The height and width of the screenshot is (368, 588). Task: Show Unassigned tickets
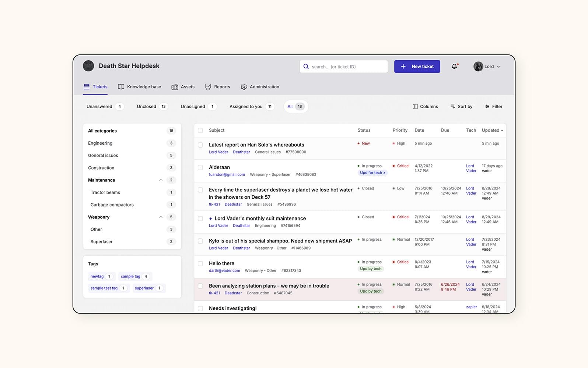[198, 106]
